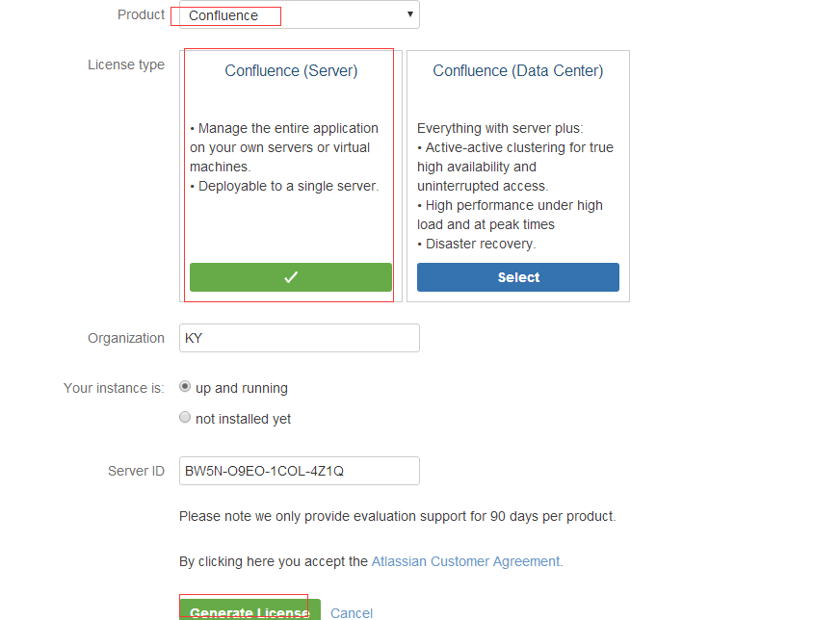Image resolution: width=840 pixels, height=620 pixels.
Task: Click 'Everything with server plus:' text
Action: tap(500, 128)
